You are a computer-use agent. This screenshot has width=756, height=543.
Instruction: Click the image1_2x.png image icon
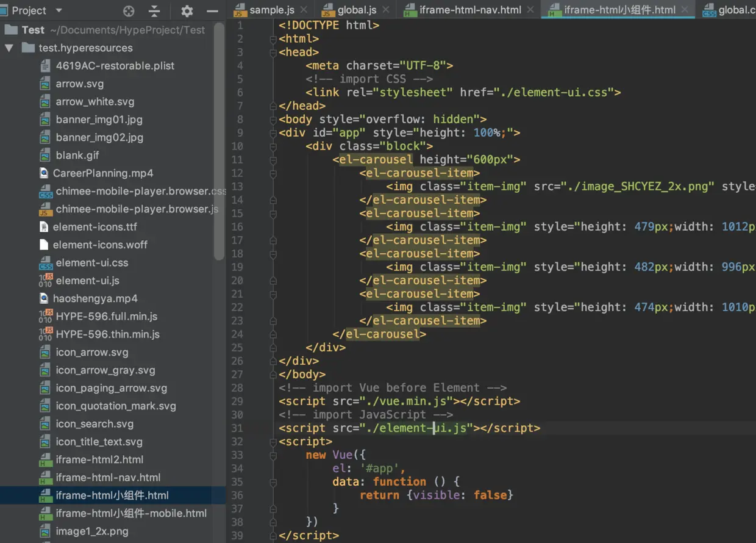(45, 531)
